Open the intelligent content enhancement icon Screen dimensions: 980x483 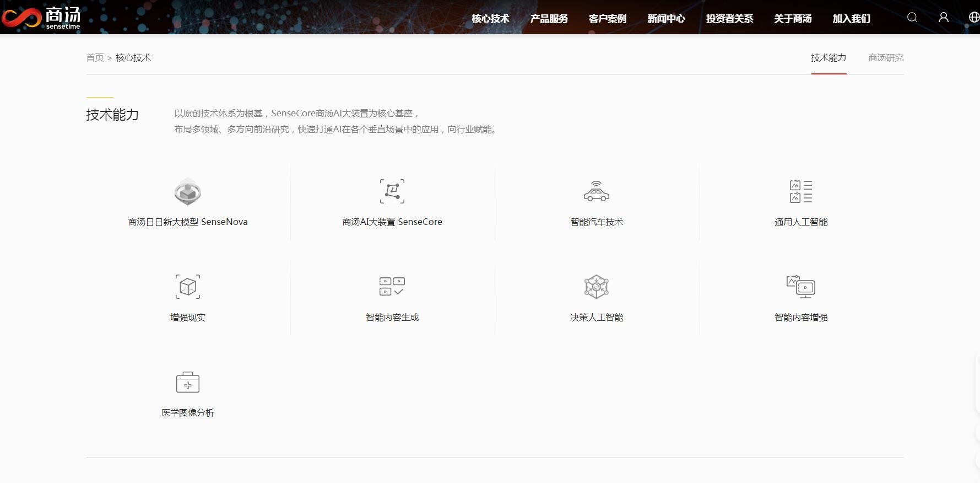(x=801, y=287)
